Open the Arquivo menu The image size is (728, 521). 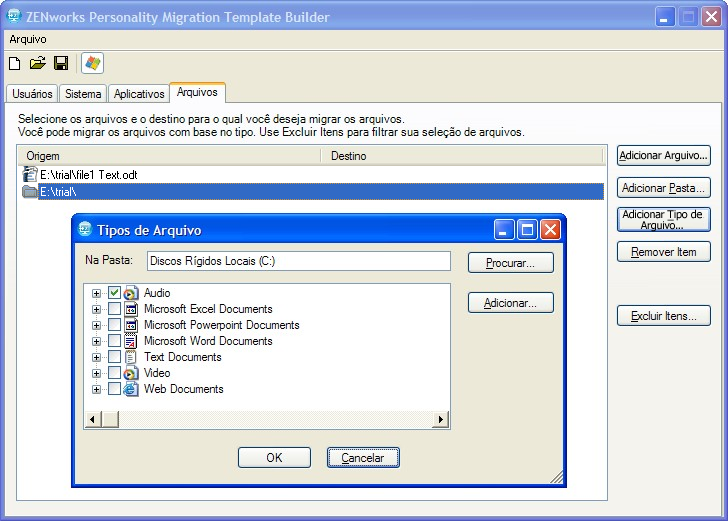[x=28, y=39]
